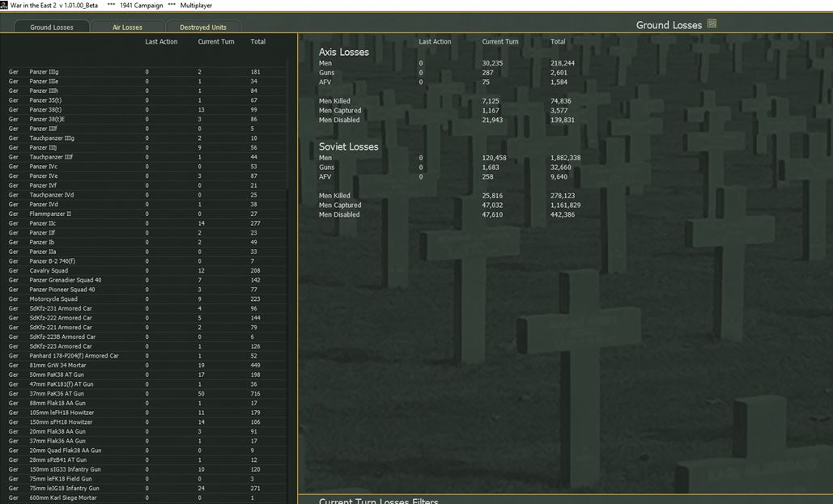Click the Ground Losses title text at top right

(x=669, y=25)
